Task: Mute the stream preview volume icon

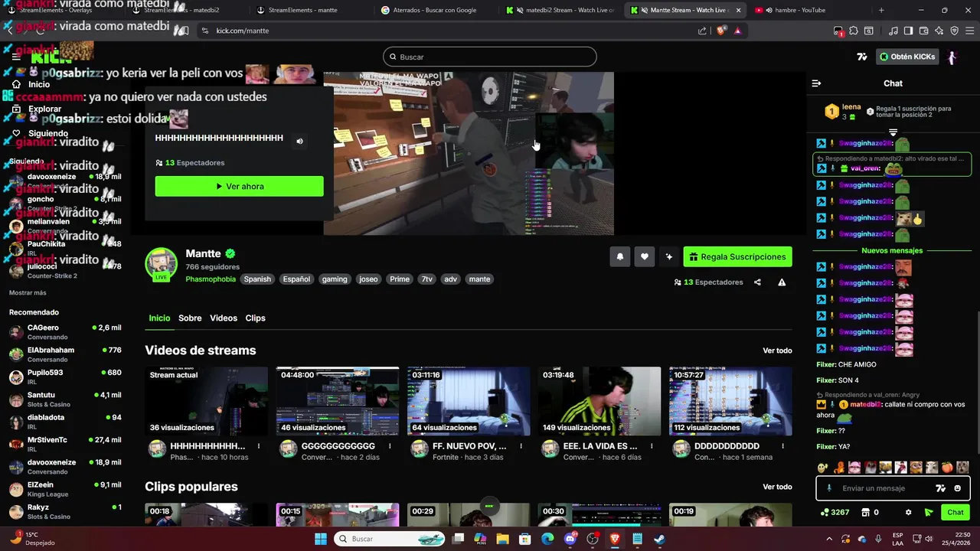Action: (x=299, y=141)
